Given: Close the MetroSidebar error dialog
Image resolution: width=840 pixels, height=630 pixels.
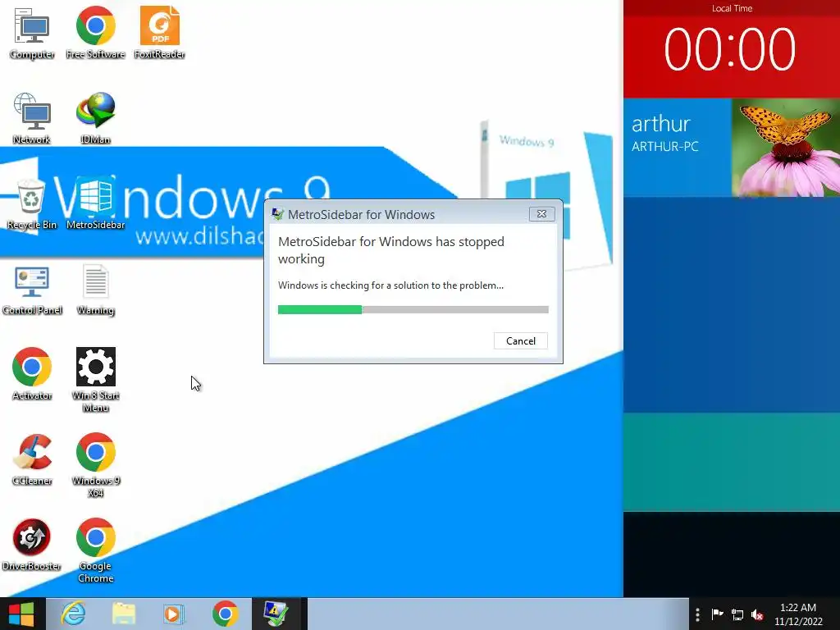Looking at the screenshot, I should pyautogui.click(x=541, y=214).
